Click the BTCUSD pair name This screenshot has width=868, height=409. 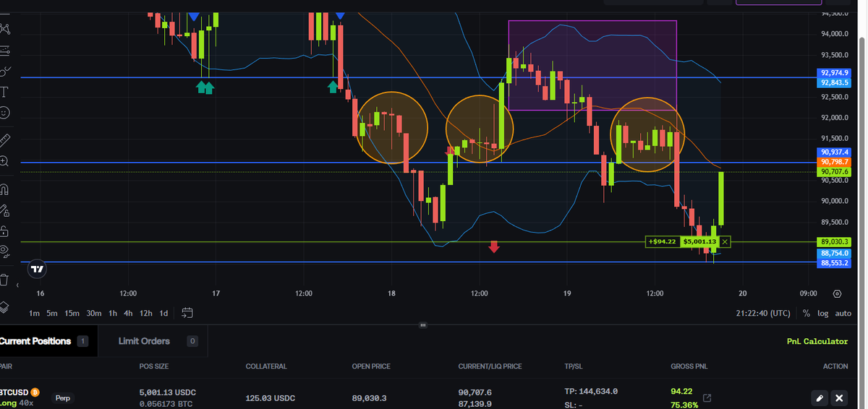click(14, 392)
